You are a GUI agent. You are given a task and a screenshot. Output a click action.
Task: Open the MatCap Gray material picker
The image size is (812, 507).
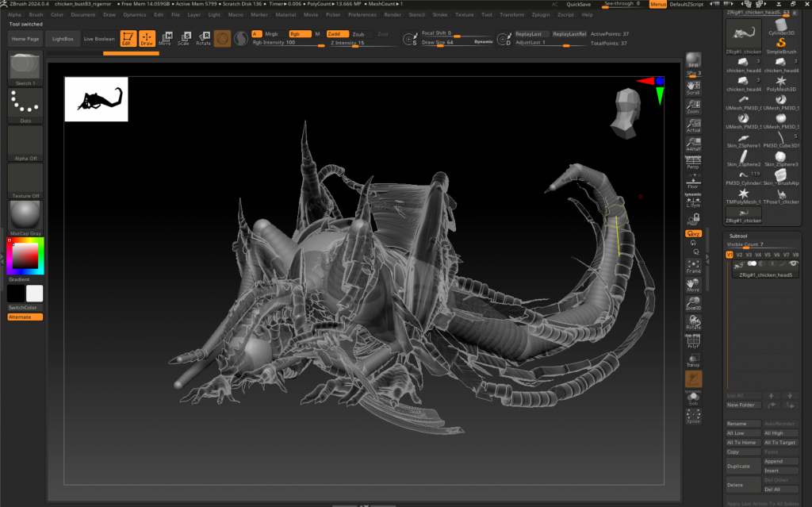pos(25,218)
